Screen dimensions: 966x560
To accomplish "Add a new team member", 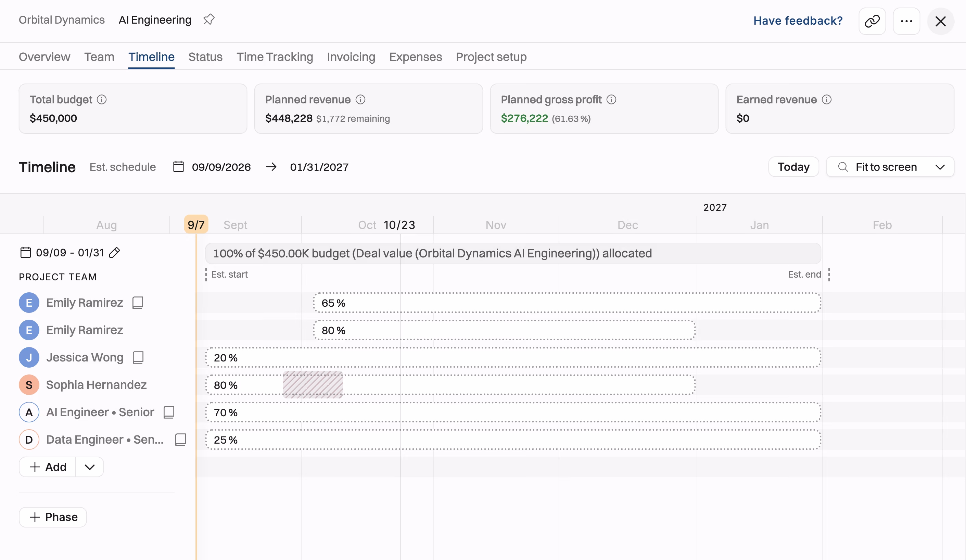I will pos(48,467).
